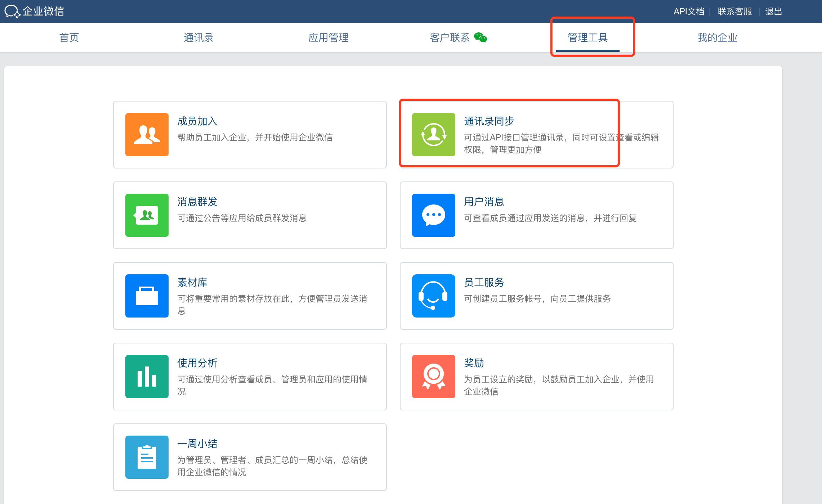Open the 消息群发 title link
Image resolution: width=822 pixels, height=504 pixels.
[x=197, y=202]
